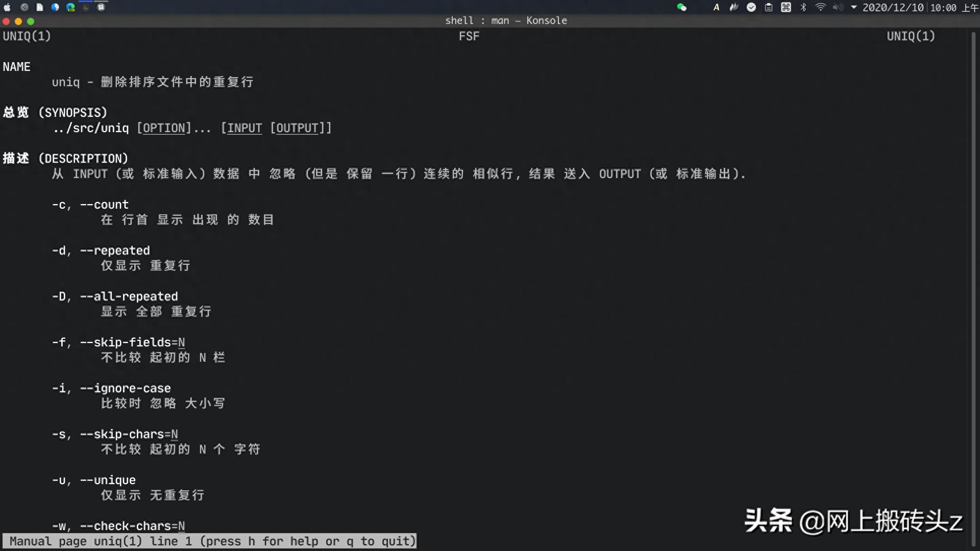Click the (DESCRIPTION) heading text
The width and height of the screenshot is (980, 551).
[83, 159]
